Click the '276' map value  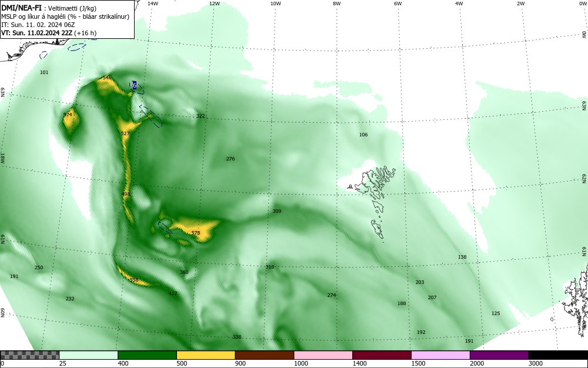pos(230,159)
